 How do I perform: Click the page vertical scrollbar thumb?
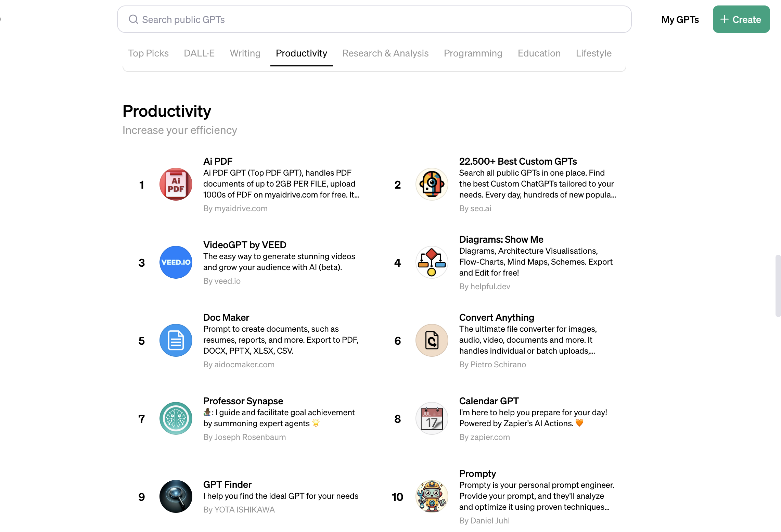[x=778, y=286]
